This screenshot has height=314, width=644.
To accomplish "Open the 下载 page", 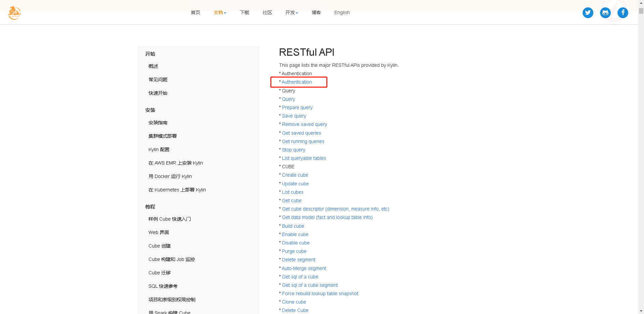I will [244, 13].
